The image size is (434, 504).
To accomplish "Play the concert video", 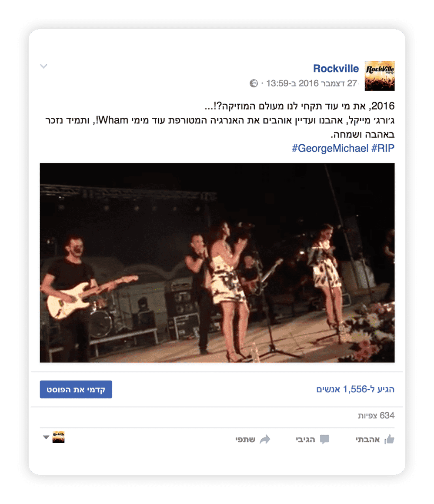I will (x=217, y=262).
